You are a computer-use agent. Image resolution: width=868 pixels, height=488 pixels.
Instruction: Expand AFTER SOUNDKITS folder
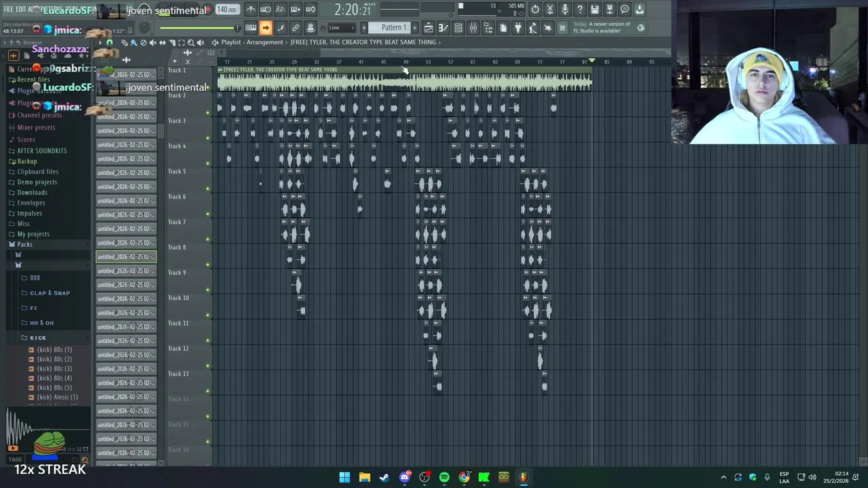[42, 151]
